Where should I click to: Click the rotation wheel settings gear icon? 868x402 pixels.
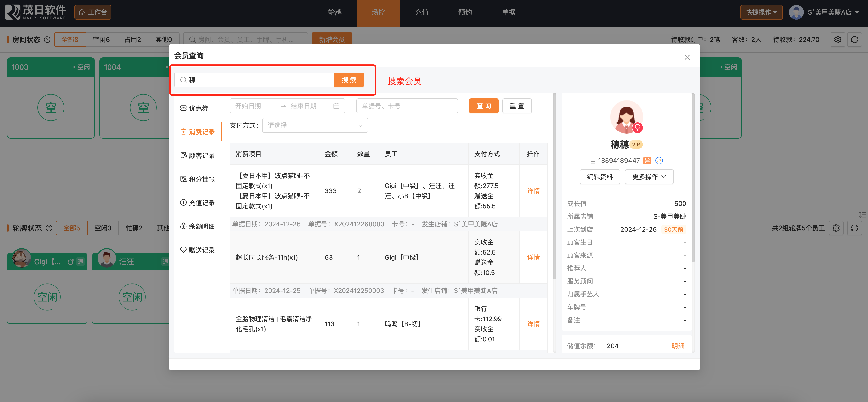tap(836, 228)
